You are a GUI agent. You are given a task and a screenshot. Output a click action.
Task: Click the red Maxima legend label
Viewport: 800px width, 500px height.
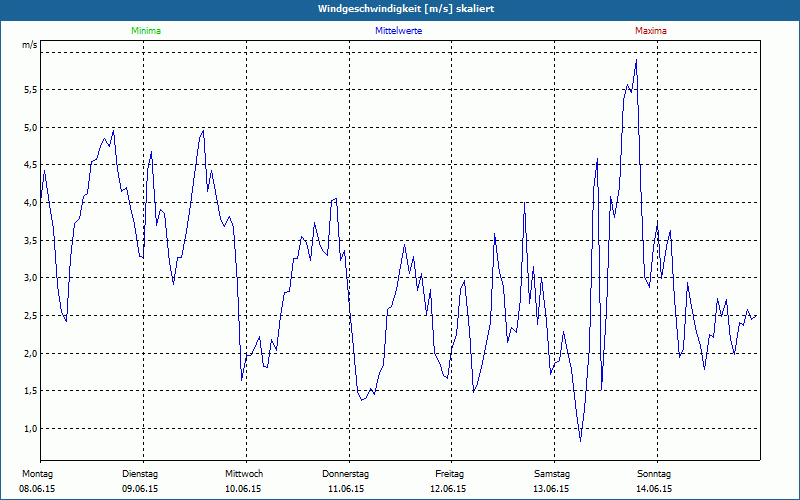tap(651, 31)
